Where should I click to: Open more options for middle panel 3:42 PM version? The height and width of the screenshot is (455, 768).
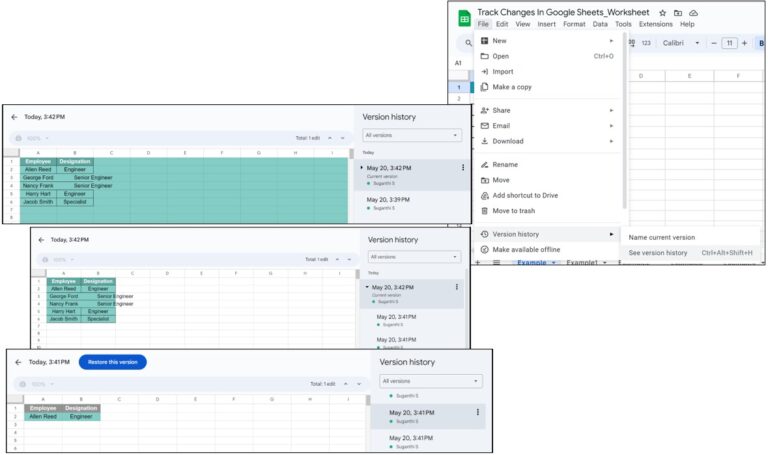tap(457, 287)
